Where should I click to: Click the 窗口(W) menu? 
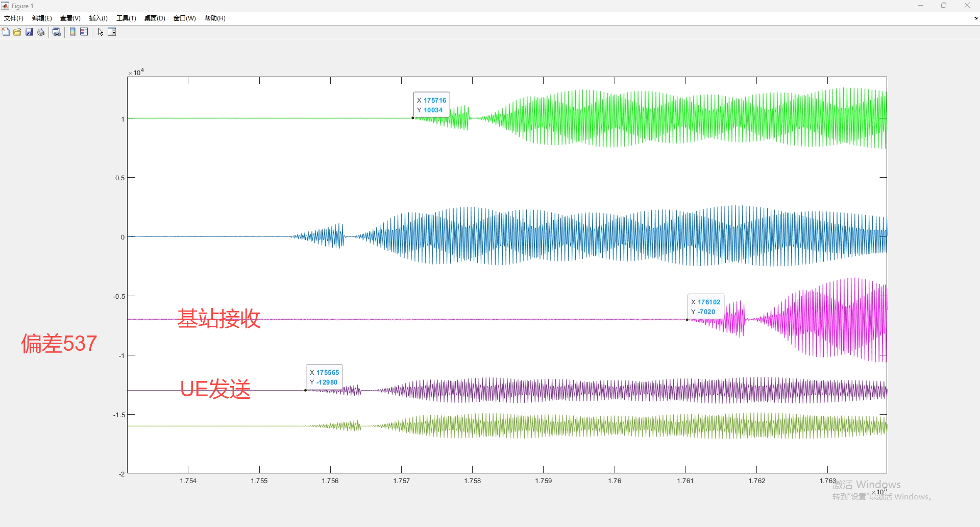(x=184, y=18)
